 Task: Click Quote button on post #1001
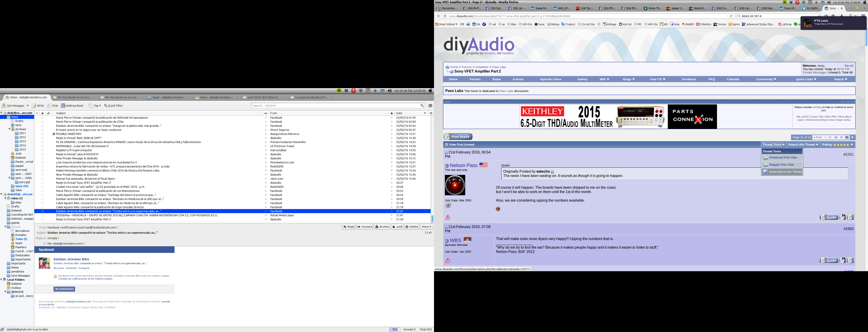click(x=829, y=217)
